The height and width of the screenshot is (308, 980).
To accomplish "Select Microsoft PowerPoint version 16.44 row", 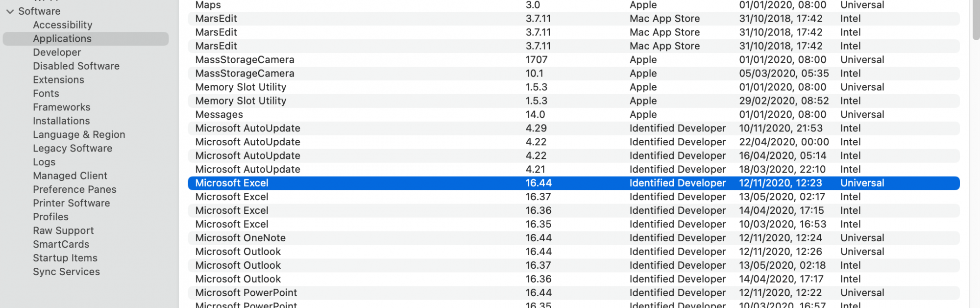I will coord(574,293).
